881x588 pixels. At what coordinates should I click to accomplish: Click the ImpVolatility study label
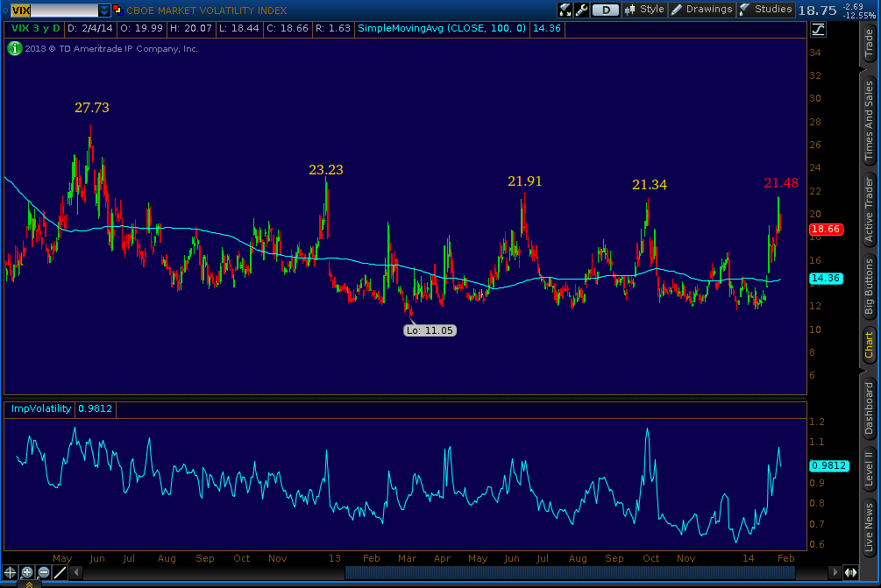41,408
